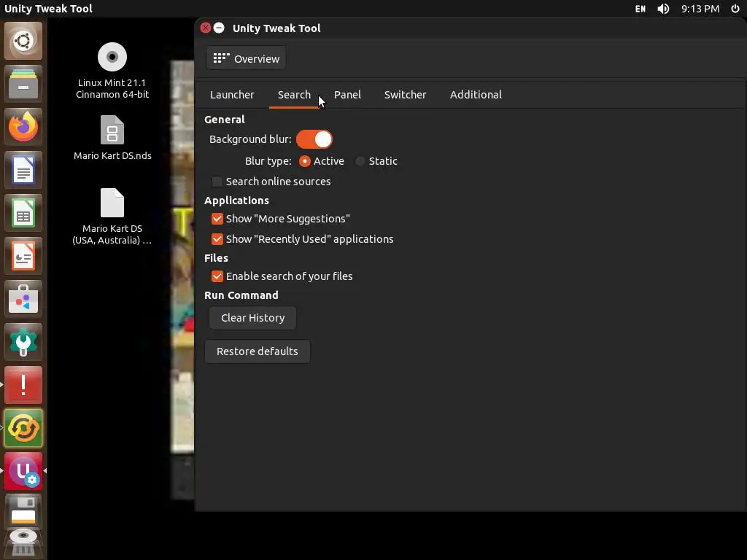Launch Firefox from the launcher
The height and width of the screenshot is (560, 747).
pyautogui.click(x=23, y=127)
